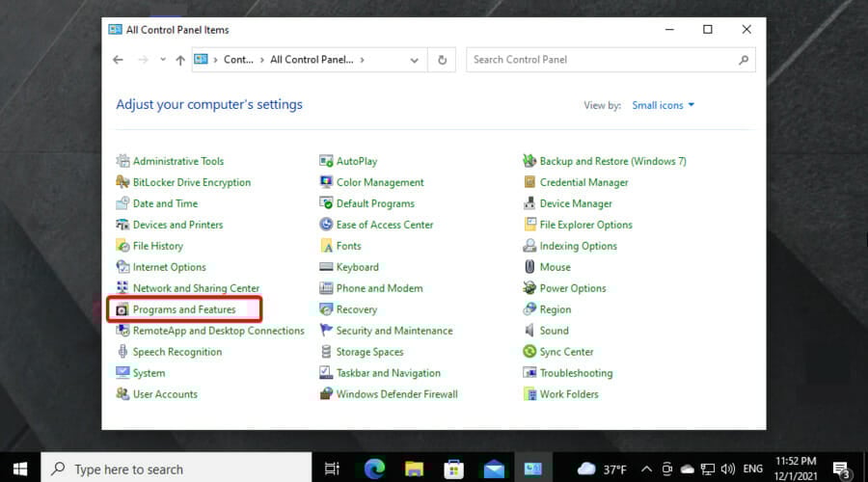Click the Windows Defender Firewall icon

click(x=326, y=394)
